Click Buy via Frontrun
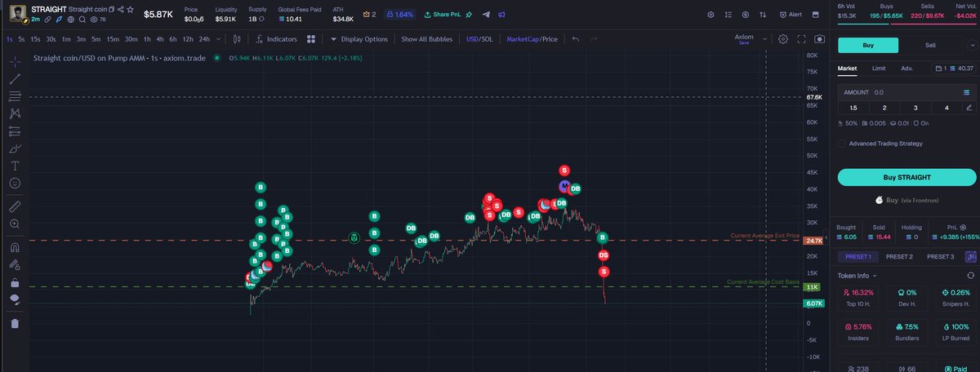 point(906,199)
